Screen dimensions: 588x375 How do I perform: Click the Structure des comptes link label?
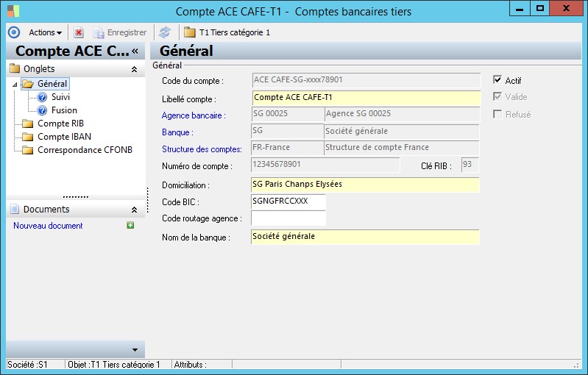coord(202,149)
